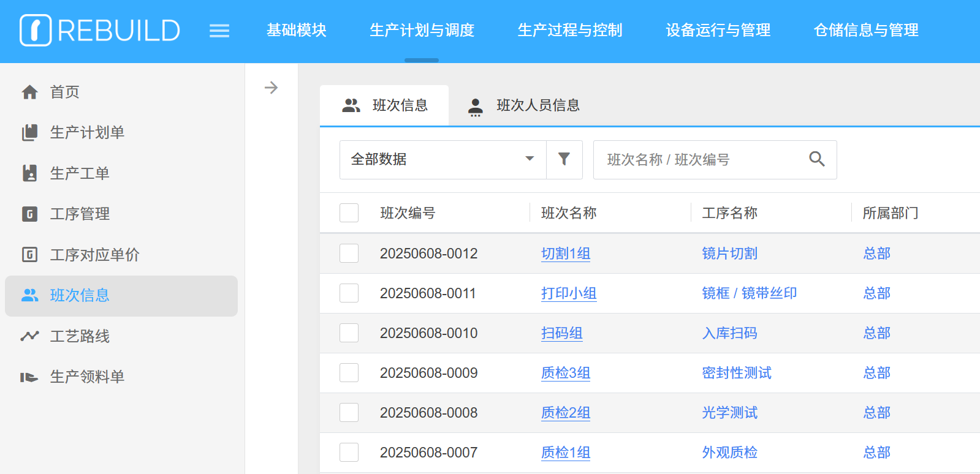Toggle the hamburger menu icon
The image size is (980, 474).
(x=219, y=31)
